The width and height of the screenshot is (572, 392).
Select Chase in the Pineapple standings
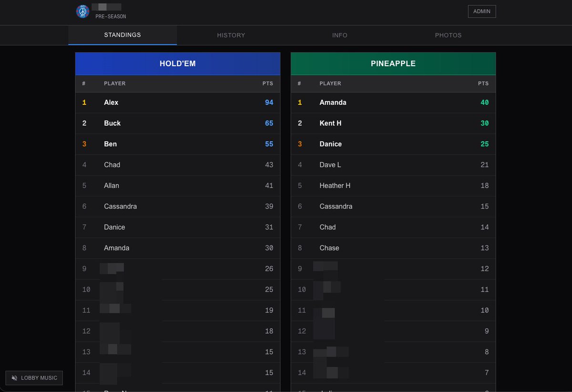(393, 248)
